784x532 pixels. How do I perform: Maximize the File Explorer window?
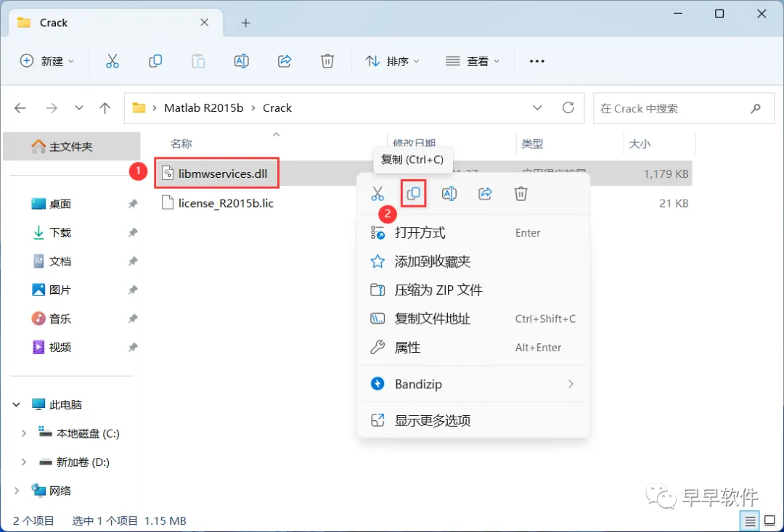[719, 14]
